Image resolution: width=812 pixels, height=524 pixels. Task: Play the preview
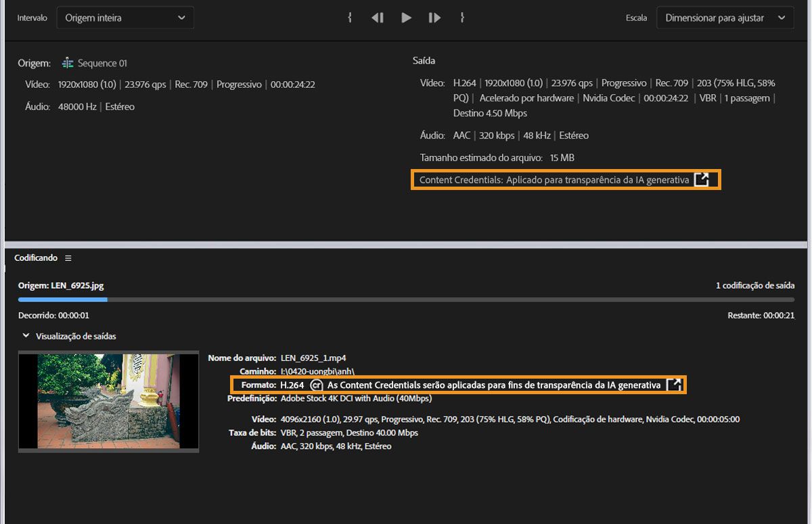click(x=406, y=18)
